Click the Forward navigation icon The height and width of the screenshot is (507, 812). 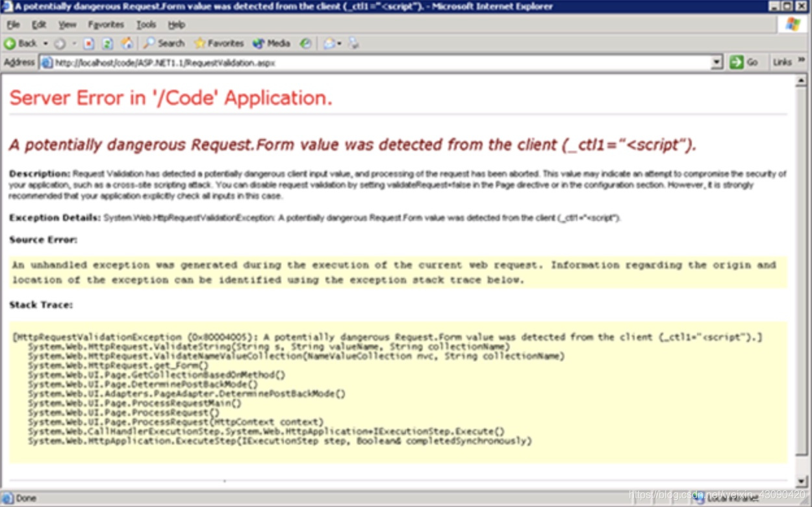[x=60, y=44]
